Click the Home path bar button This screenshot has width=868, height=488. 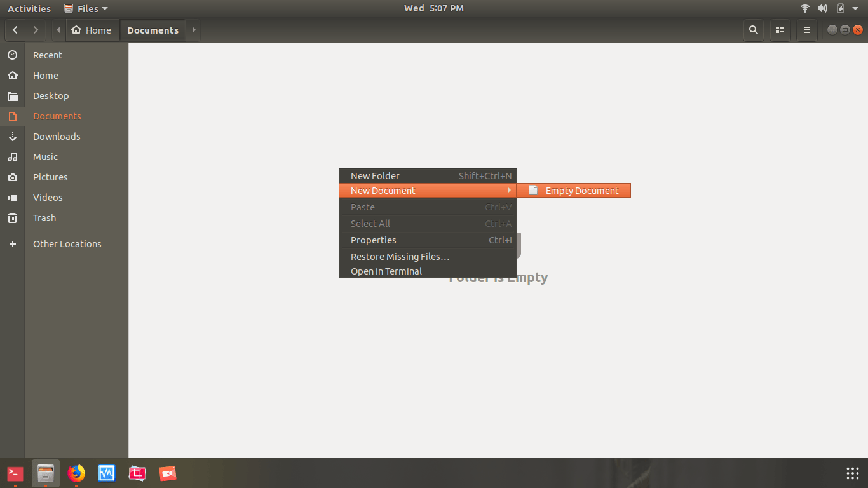[92, 30]
